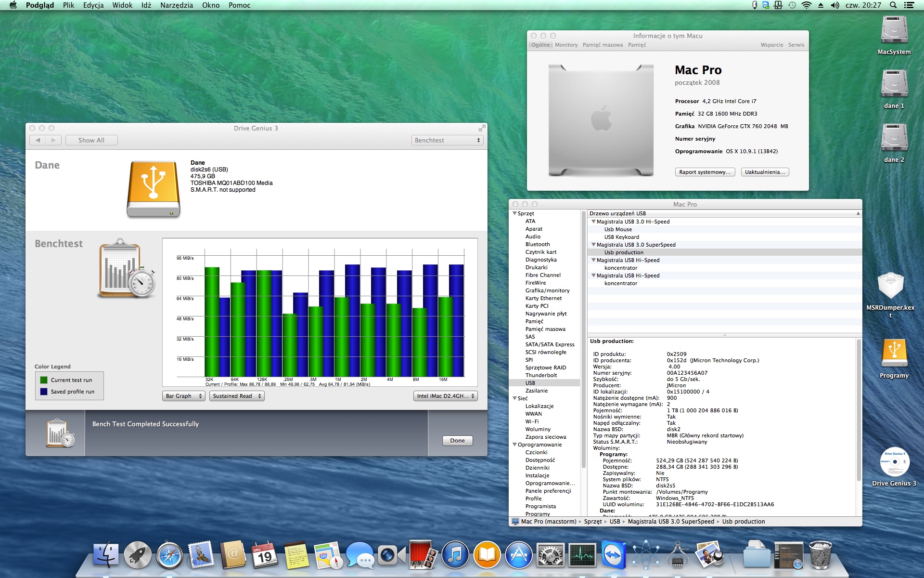
Task: Select Usb Mouse in USB tree
Action: [x=618, y=229]
